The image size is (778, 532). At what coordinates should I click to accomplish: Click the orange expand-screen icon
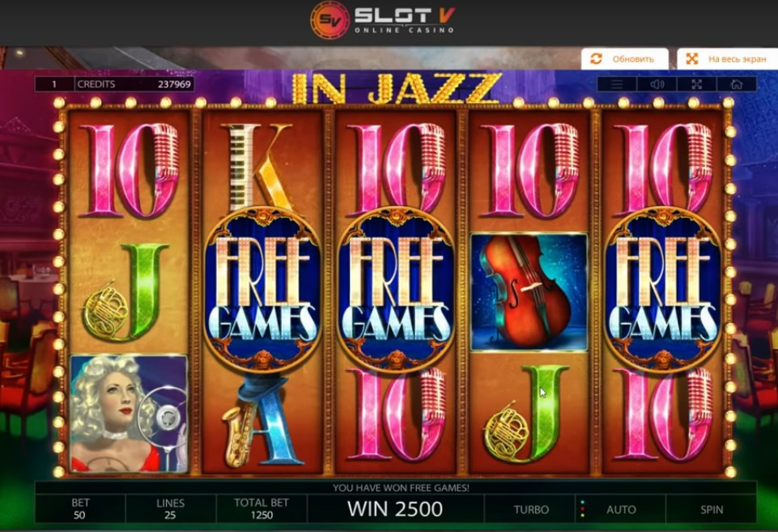[691, 59]
